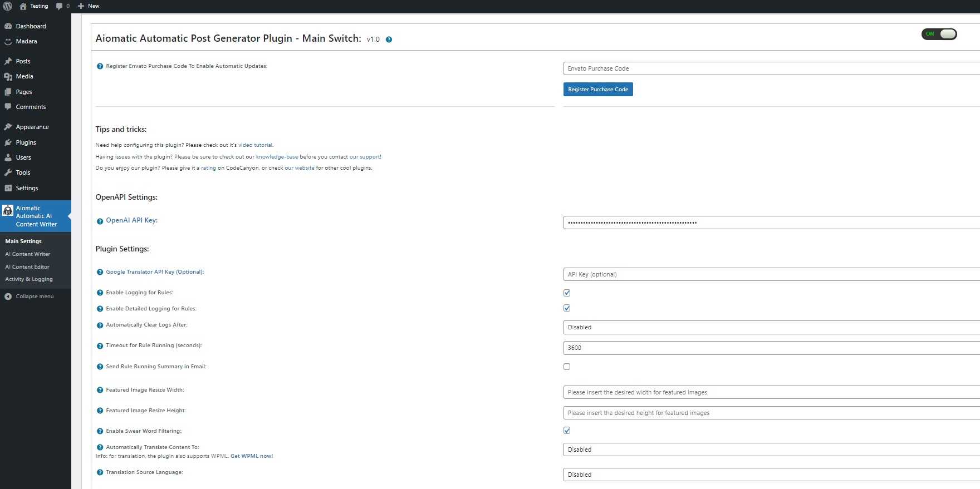
Task: Toggle the plugin Main Switch ON/OFF
Action: coord(939,34)
